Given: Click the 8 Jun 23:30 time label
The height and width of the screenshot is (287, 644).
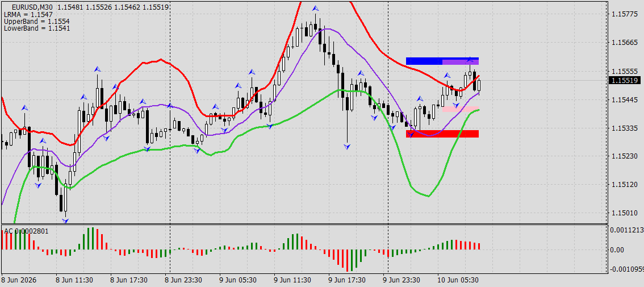Looking at the screenshot, I should coord(183,280).
